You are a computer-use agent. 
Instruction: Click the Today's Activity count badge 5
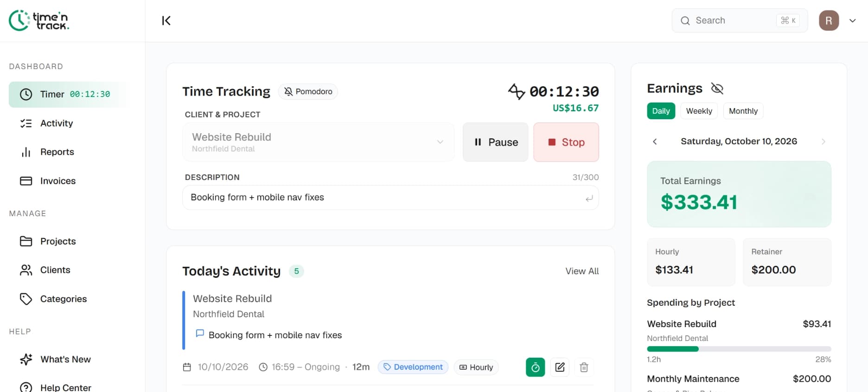coord(296,271)
